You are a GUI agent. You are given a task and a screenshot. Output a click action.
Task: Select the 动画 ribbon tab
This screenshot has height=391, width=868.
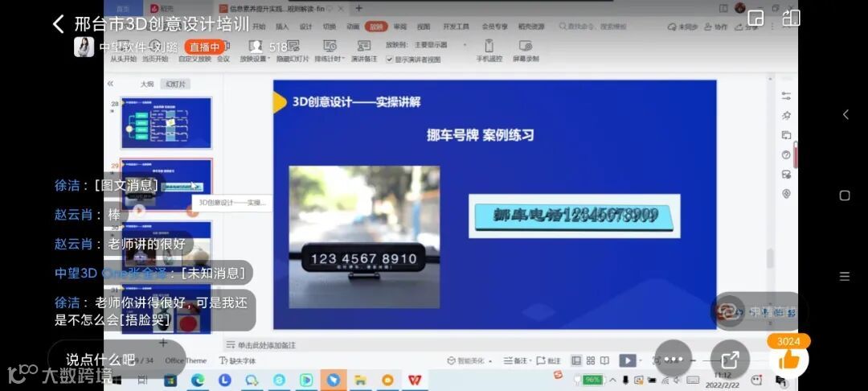coord(353,27)
